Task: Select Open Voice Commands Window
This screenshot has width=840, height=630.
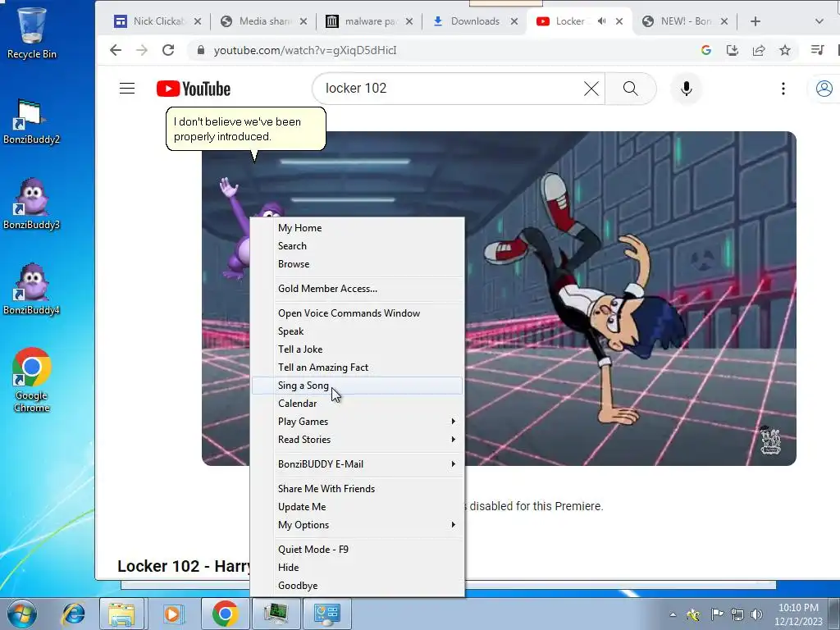Action: pos(357,313)
